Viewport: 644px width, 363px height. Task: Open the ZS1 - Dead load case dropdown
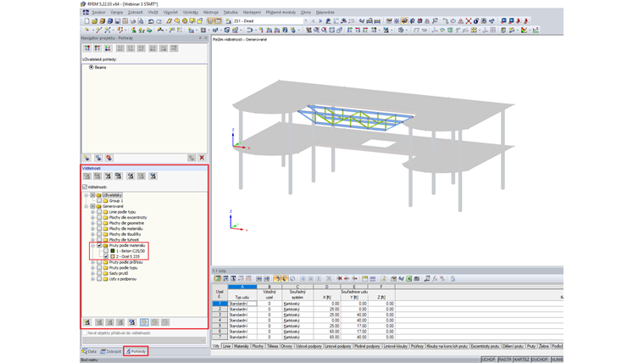(x=305, y=21)
